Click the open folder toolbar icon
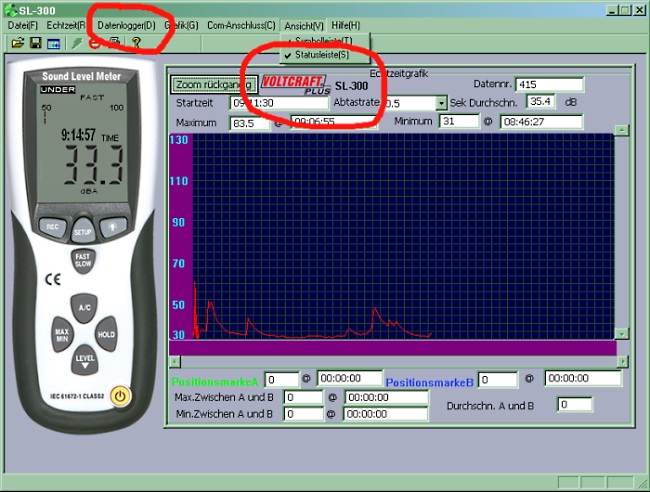Viewport: 650px width, 492px height. [17, 43]
